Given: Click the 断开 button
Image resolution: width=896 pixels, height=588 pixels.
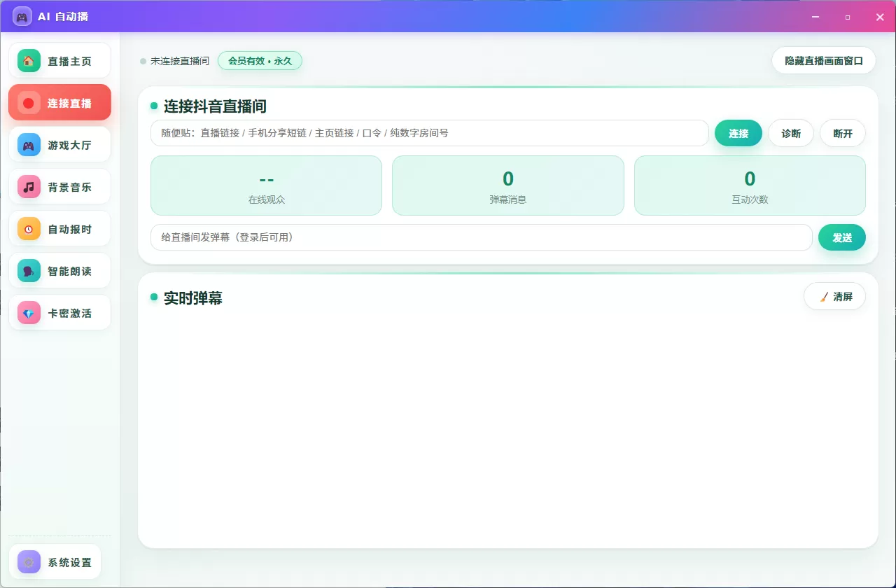Looking at the screenshot, I should point(843,133).
